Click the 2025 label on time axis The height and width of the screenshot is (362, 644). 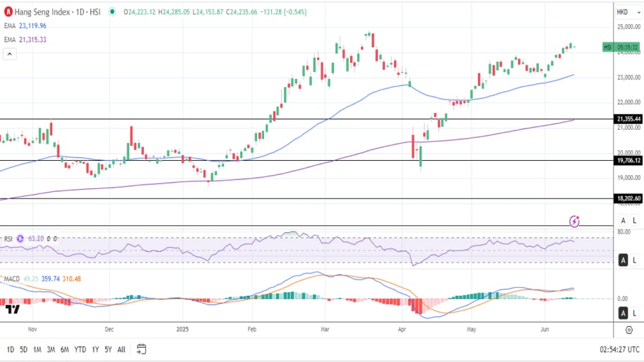pyautogui.click(x=182, y=329)
